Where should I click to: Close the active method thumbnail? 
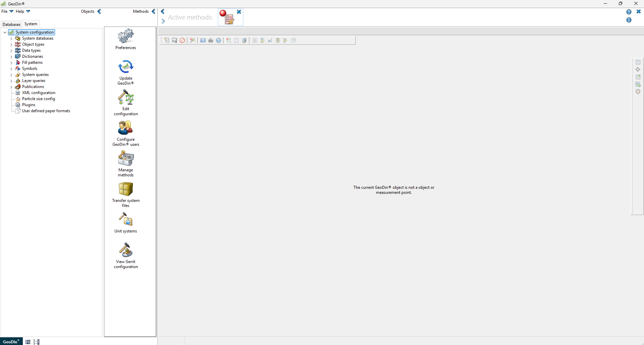pos(239,12)
